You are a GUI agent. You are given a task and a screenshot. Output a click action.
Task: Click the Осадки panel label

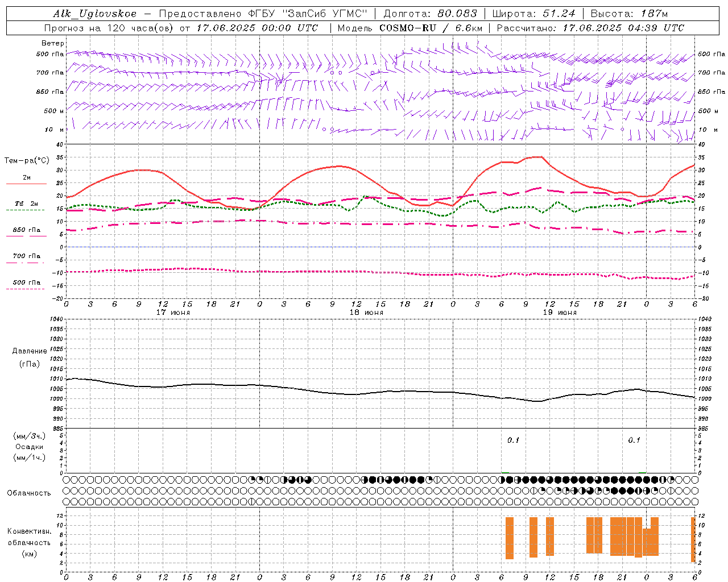(30, 447)
